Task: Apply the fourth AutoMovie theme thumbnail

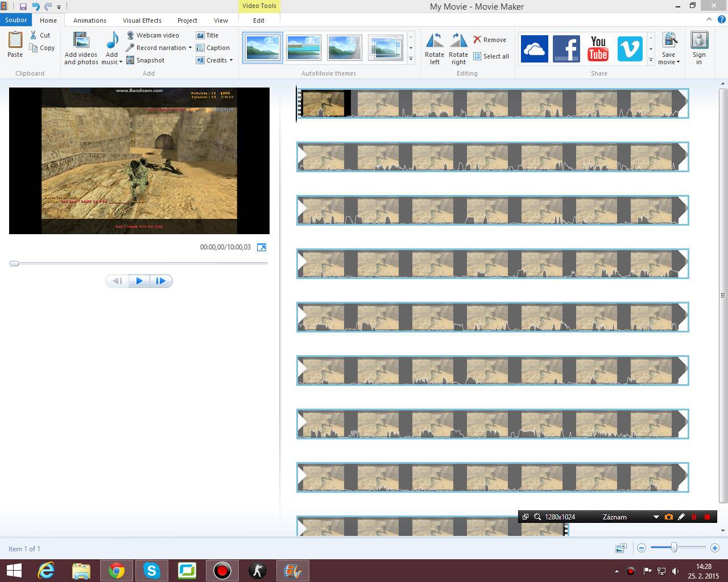Action: [386, 47]
